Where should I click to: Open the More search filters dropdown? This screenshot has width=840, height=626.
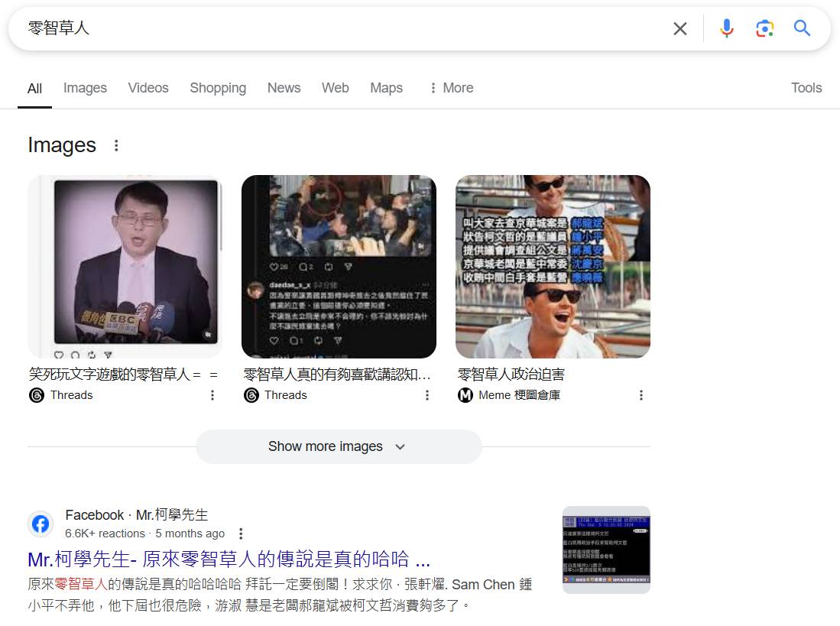(451, 88)
